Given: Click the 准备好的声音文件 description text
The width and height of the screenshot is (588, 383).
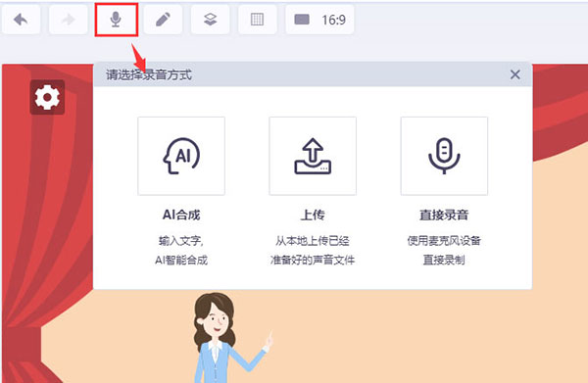Looking at the screenshot, I should 313,260.
